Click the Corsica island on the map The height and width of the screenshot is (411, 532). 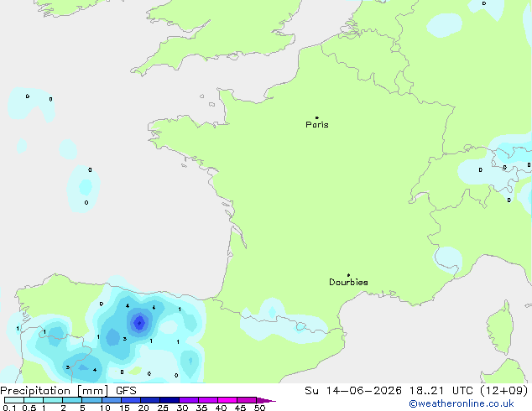pos(501,327)
